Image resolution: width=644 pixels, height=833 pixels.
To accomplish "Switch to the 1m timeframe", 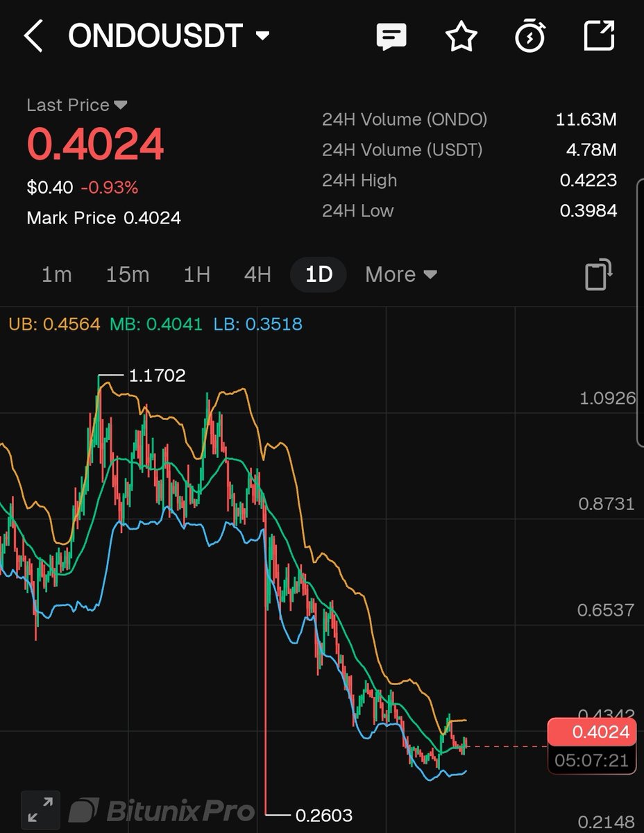I will [56, 274].
